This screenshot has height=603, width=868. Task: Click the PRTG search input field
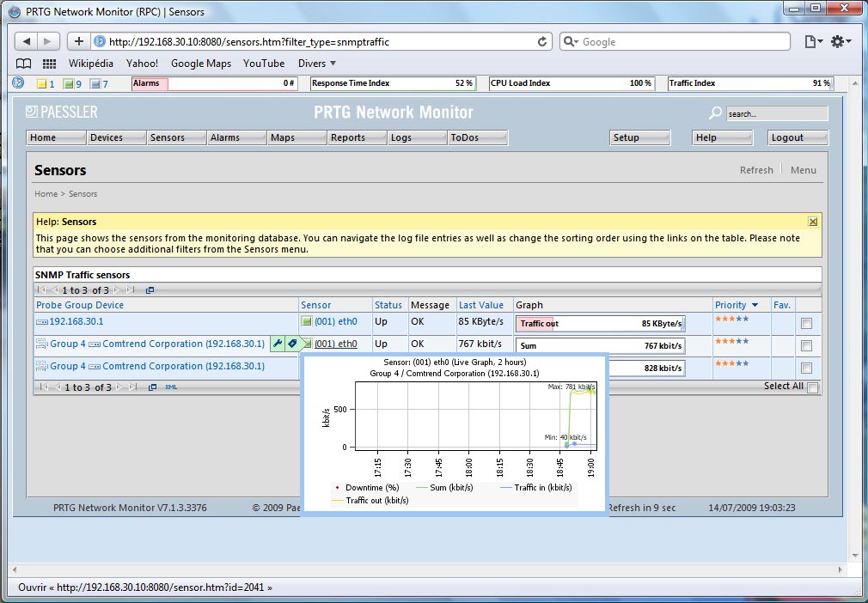pyautogui.click(x=776, y=113)
